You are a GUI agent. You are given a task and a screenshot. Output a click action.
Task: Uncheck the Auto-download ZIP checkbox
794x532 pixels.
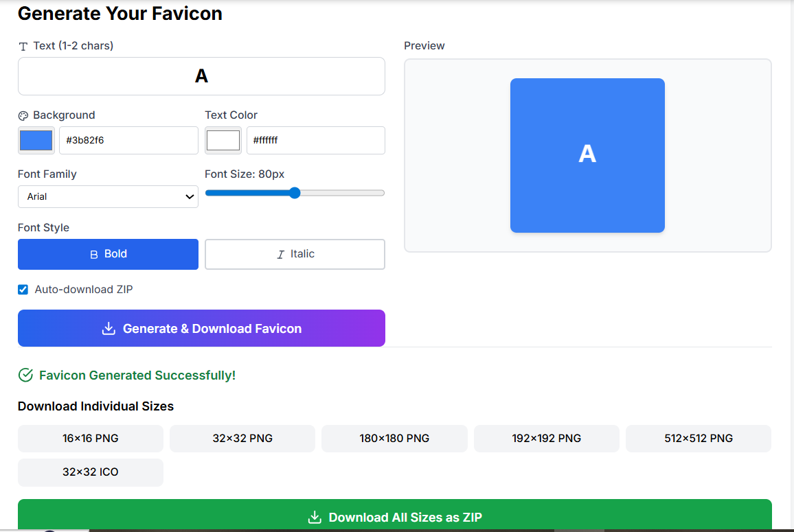tap(23, 289)
